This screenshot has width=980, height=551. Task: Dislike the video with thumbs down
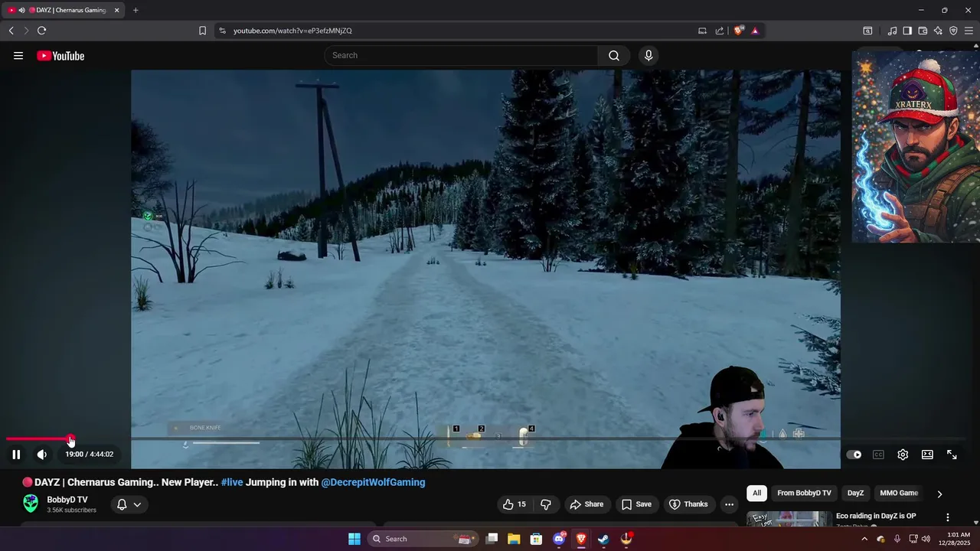point(546,504)
